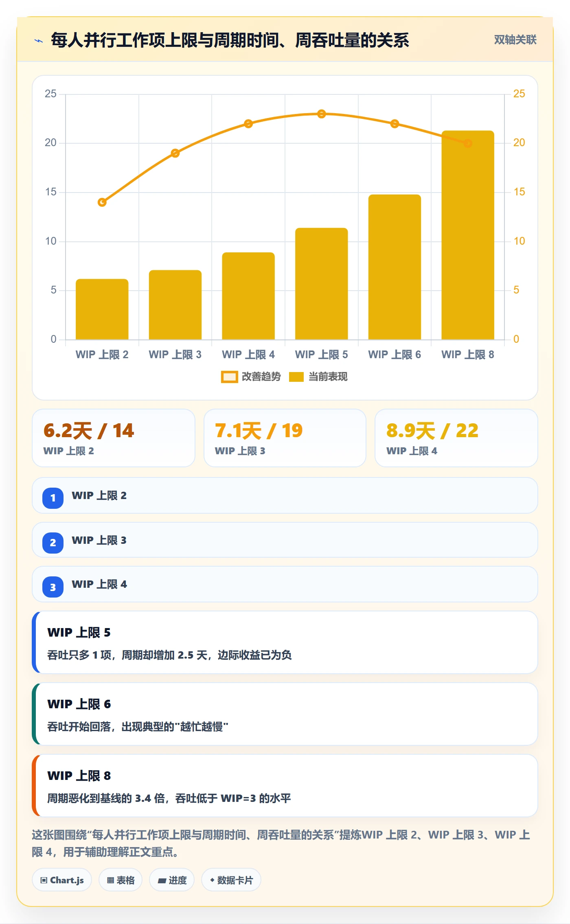
Task: Click the WIP 上限 5 x-axis label
Action: 322,355
